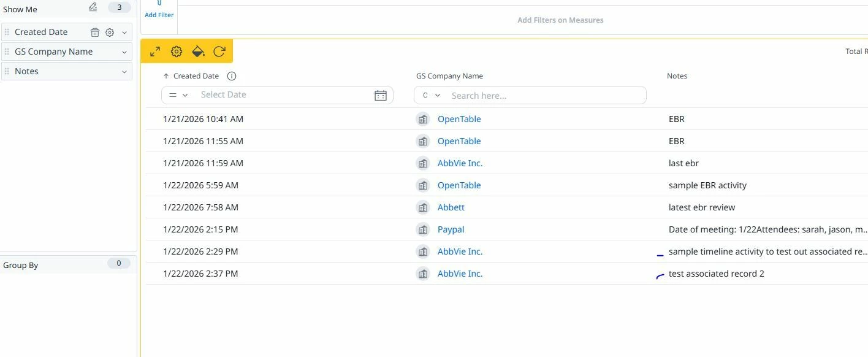
Task: Refresh the report with circular arrow
Action: (219, 52)
